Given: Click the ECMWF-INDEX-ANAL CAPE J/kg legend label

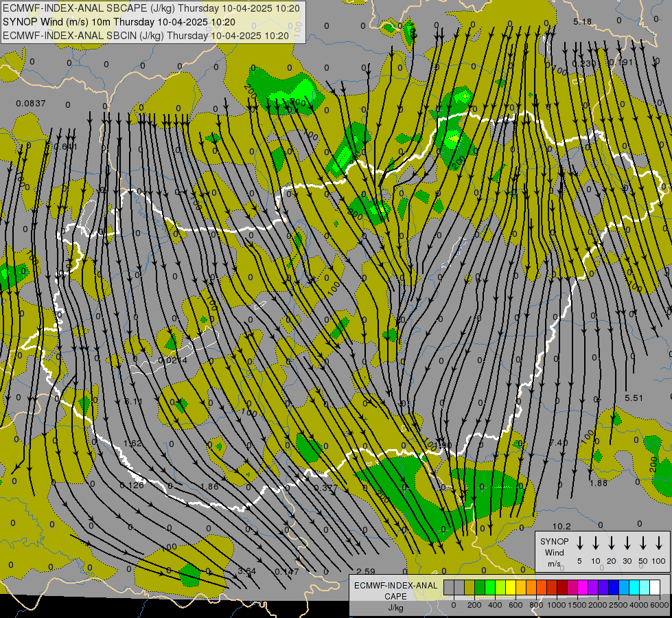Looking at the screenshot, I should (395, 596).
